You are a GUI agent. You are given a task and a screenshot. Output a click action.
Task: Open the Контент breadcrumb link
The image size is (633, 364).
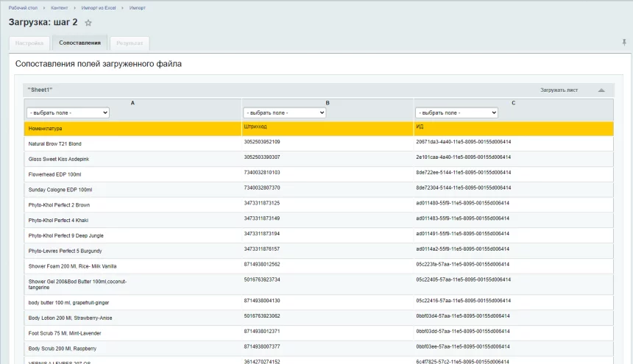point(60,7)
